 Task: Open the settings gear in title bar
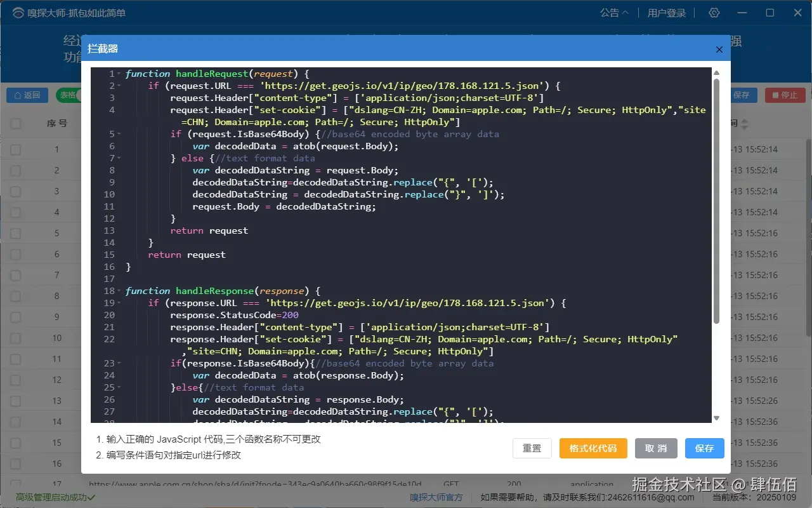coord(714,13)
